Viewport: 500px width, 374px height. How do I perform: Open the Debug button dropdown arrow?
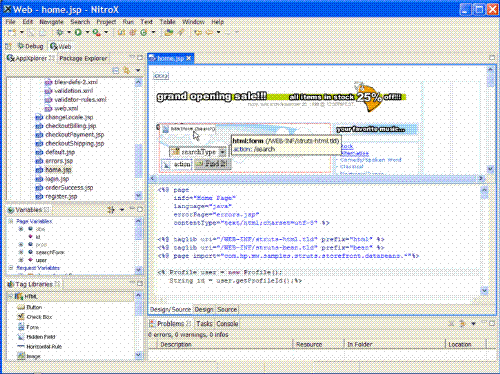[69, 32]
